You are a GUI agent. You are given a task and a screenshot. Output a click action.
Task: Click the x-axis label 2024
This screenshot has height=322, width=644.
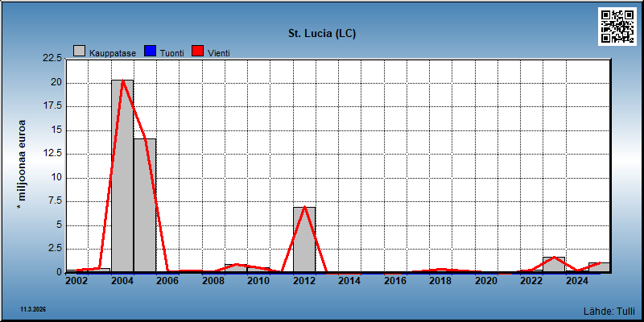tap(577, 281)
